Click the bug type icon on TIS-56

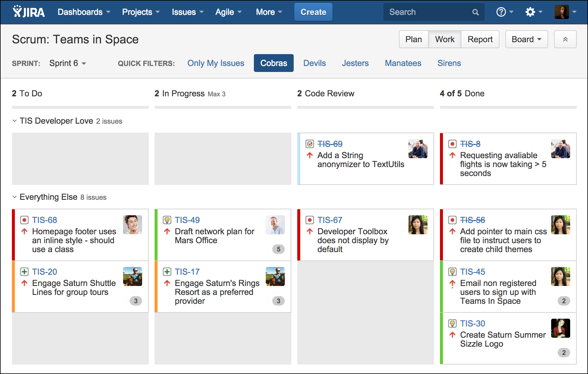(x=452, y=220)
